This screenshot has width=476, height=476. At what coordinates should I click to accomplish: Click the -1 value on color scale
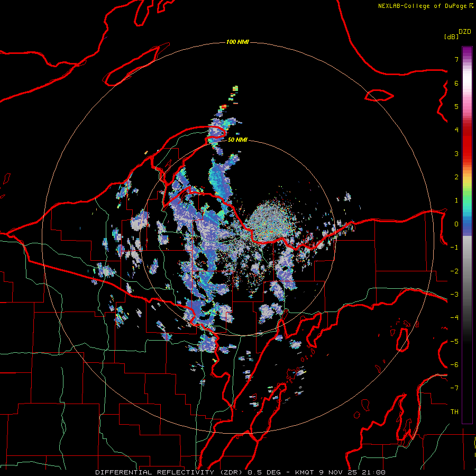(x=454, y=248)
